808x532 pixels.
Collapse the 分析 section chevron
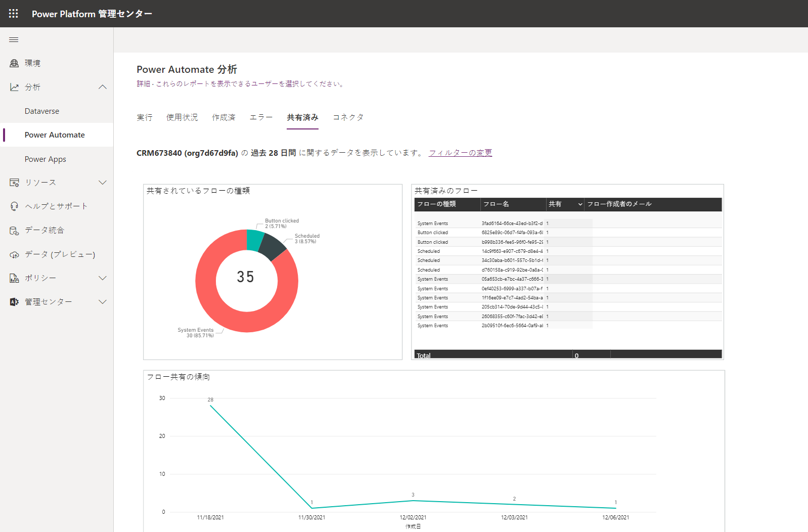coord(103,87)
